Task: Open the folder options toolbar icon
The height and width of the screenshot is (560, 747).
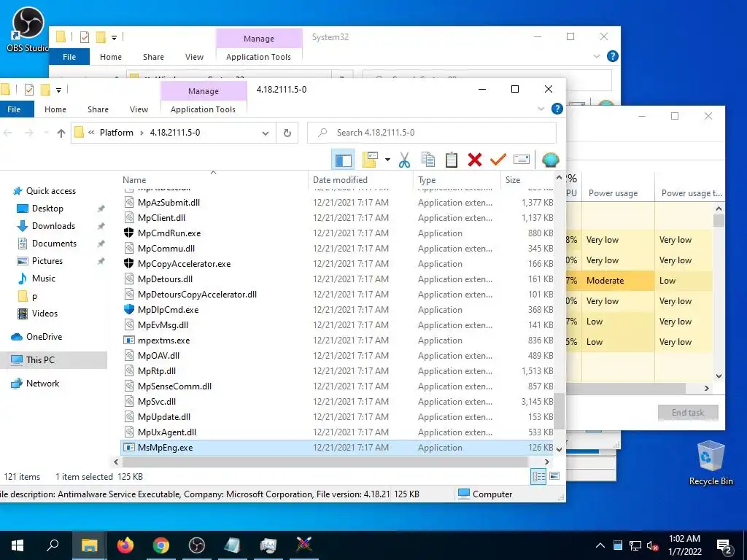Action: tap(370, 160)
